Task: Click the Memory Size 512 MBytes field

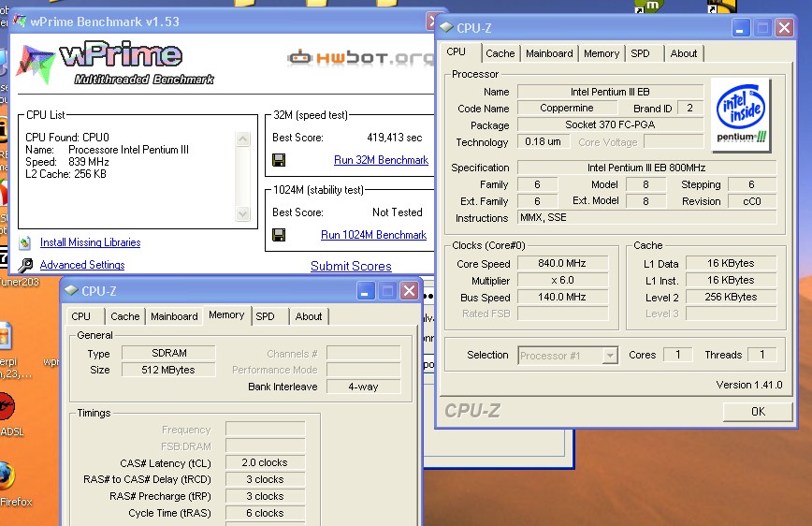Action: [168, 370]
